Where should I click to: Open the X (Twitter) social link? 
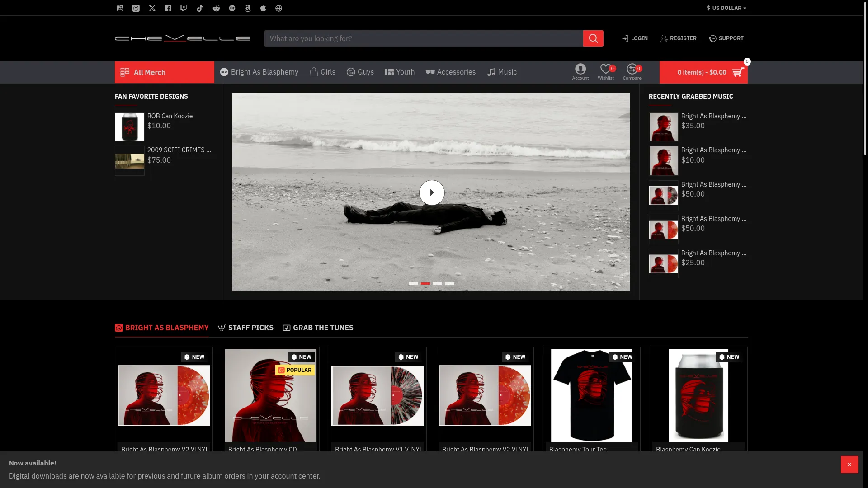point(152,8)
